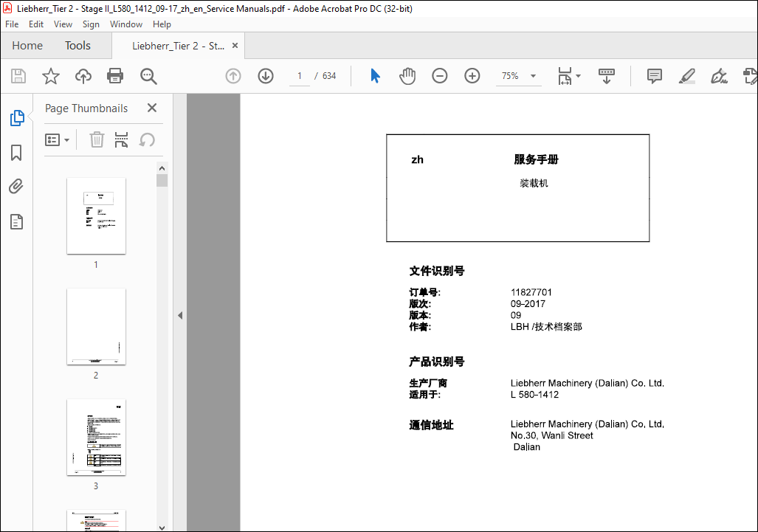Click the thumbnails scrollbar thumb
Image resolution: width=758 pixels, height=532 pixels.
(162, 181)
